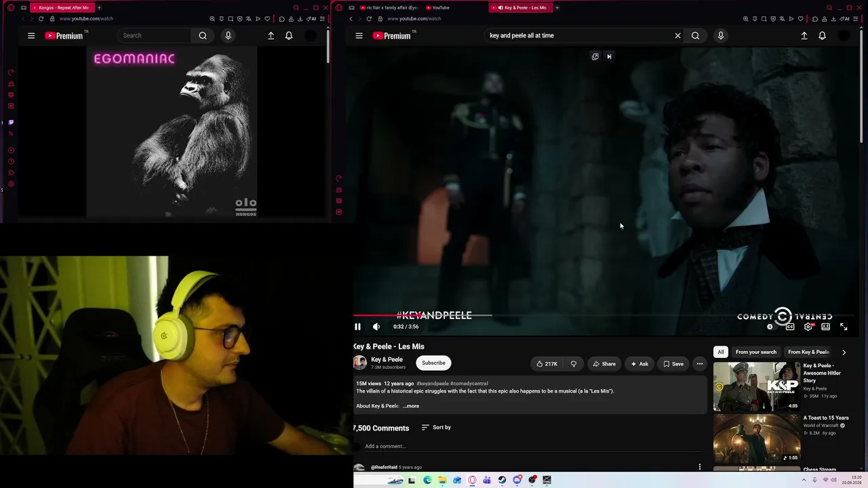Open Steam from the taskbar
Screen dimensions: 868x488
(x=502, y=480)
